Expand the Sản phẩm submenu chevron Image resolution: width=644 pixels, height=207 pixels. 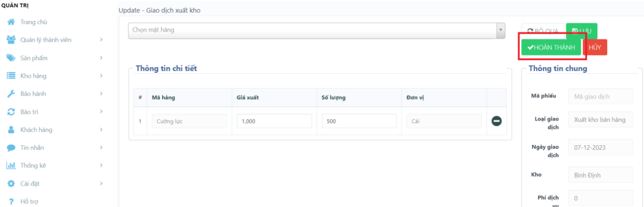click(x=101, y=58)
